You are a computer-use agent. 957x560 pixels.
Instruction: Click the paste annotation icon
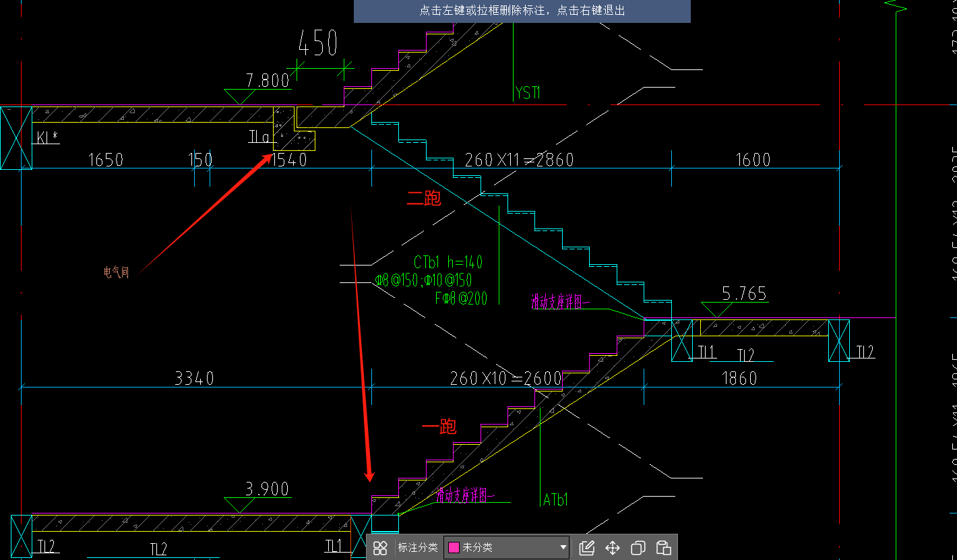click(x=664, y=548)
